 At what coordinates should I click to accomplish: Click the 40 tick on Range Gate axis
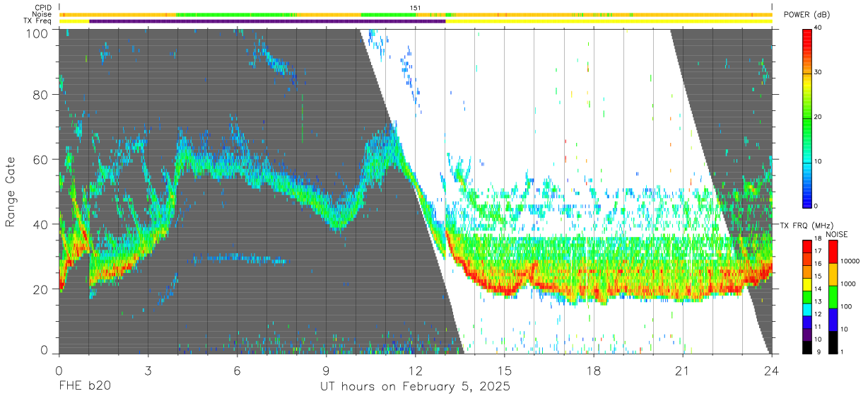[41, 224]
